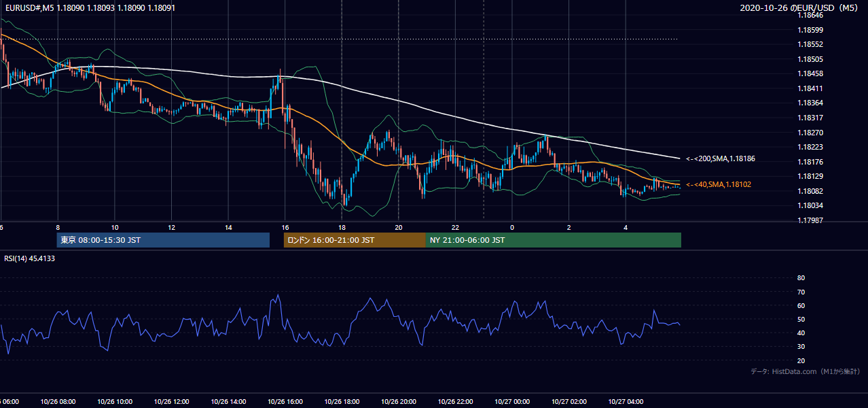868x408 pixels.
Task: Click the RSI(14) 45.4133 indicator label
Action: 30,258
